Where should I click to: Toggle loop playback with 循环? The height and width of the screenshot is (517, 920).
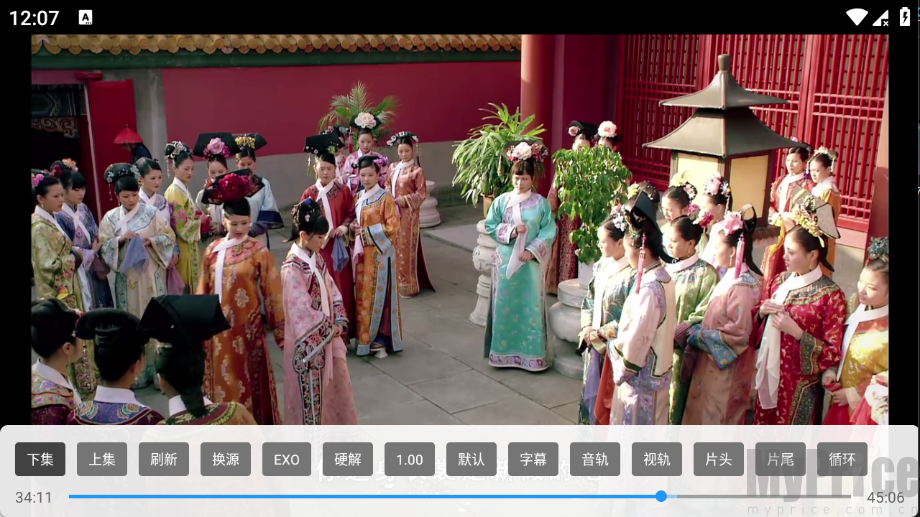coord(842,459)
